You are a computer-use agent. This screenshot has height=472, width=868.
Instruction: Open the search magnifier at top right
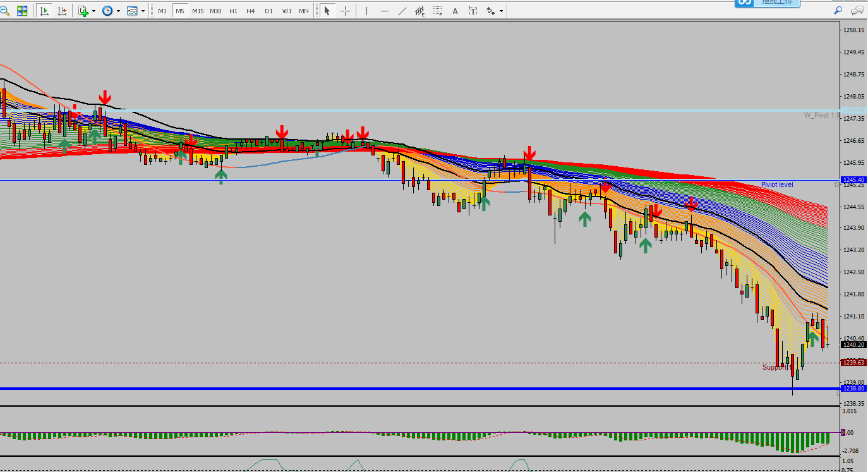point(838,10)
